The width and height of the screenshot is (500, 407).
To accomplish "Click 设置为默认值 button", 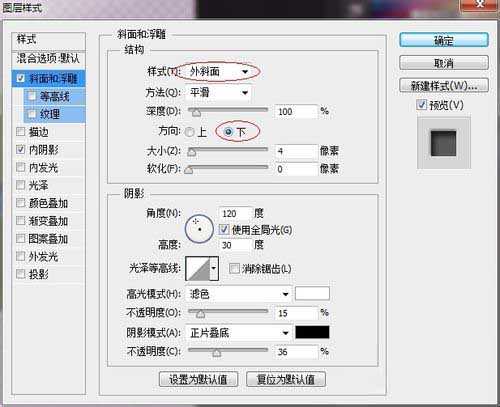I will coord(198,379).
